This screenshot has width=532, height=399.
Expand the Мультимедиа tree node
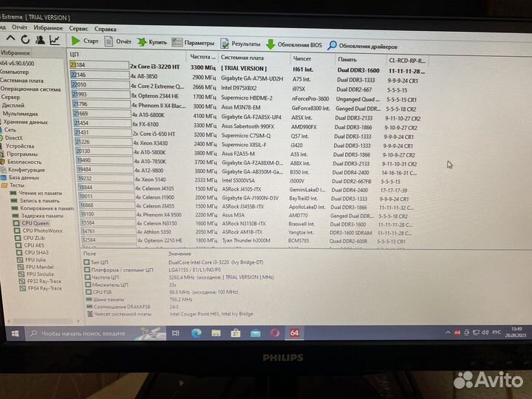pos(19,114)
